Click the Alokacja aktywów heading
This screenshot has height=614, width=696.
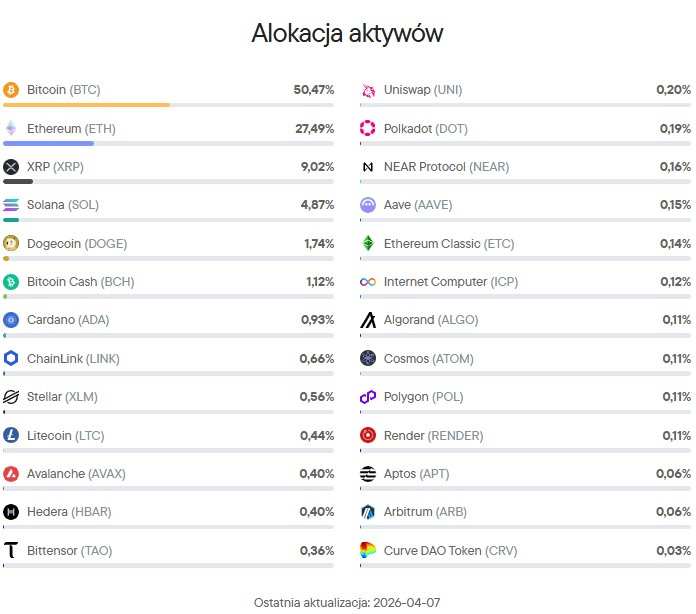pyautogui.click(x=347, y=34)
